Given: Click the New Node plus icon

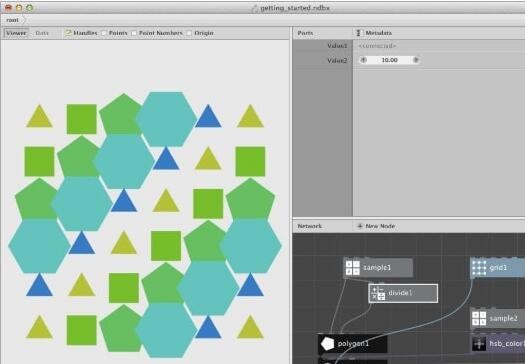Looking at the screenshot, I should [360, 226].
